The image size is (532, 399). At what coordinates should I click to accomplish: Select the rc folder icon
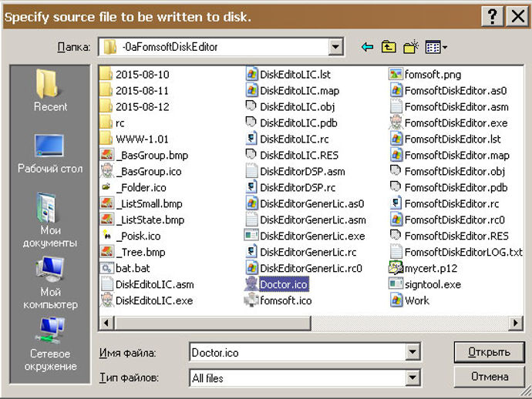pos(106,122)
